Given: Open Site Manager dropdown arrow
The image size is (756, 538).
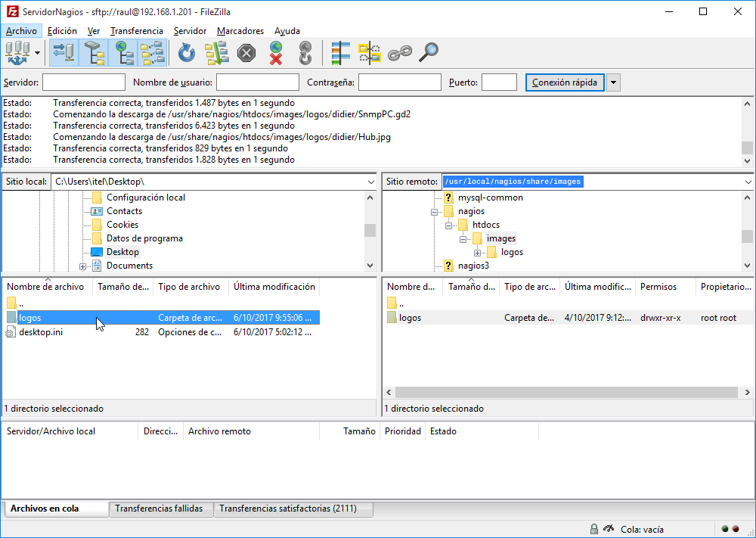Looking at the screenshot, I should coord(37,53).
